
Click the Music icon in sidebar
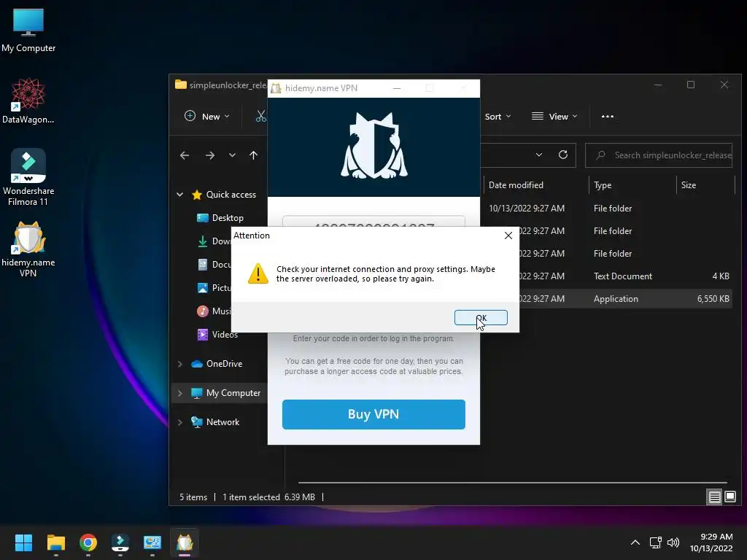point(203,311)
